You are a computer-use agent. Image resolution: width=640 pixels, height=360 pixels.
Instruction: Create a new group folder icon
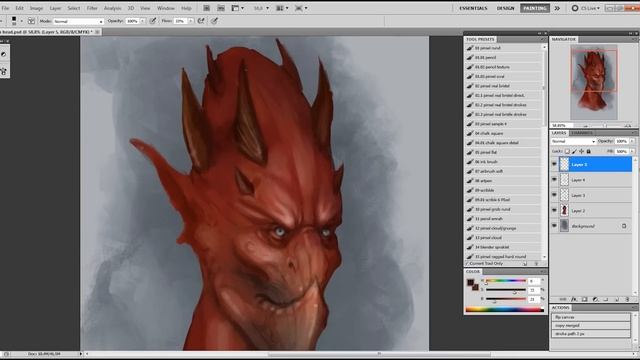(x=606, y=300)
